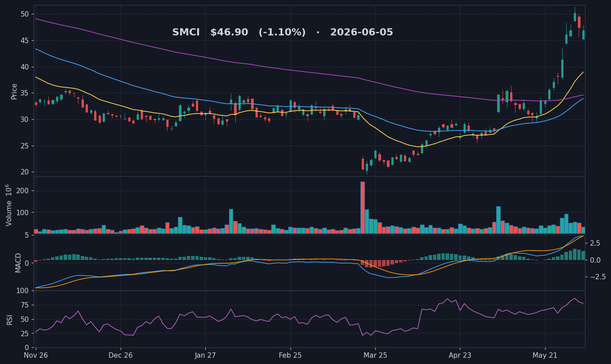Click the price axis value 50
Image resolution: width=611 pixels, height=364 pixels.
tap(25, 14)
